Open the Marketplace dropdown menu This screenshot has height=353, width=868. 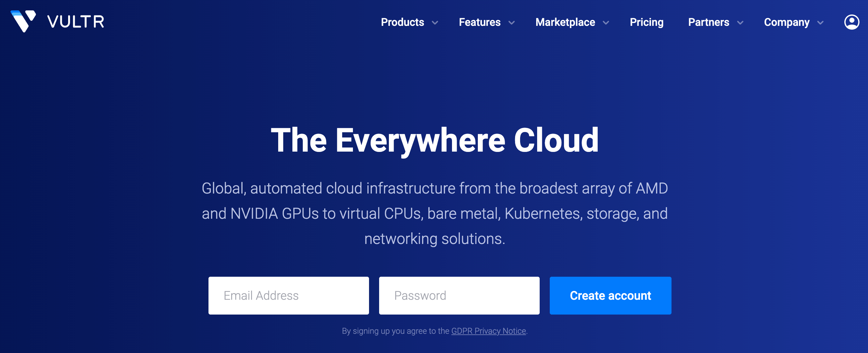pyautogui.click(x=566, y=22)
